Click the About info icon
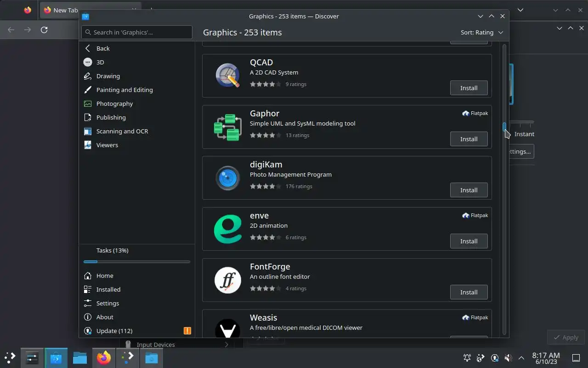The height and width of the screenshot is (368, 588). pyautogui.click(x=88, y=317)
